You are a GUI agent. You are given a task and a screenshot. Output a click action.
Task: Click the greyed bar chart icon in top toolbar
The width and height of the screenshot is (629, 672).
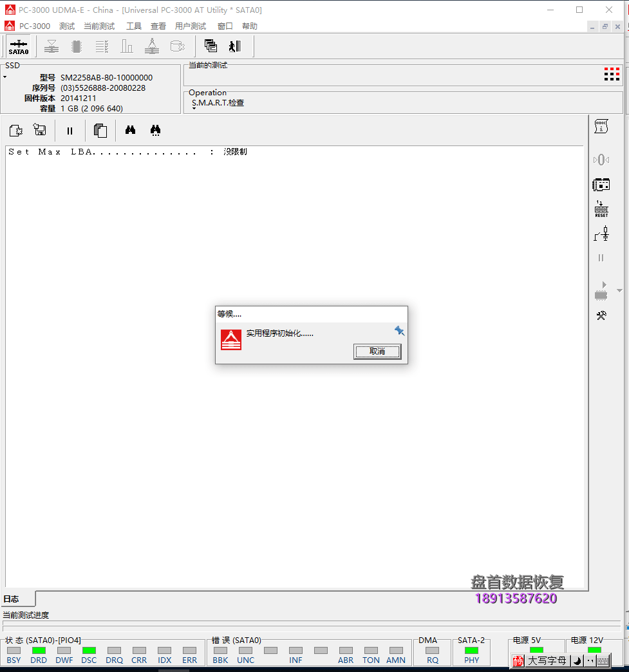126,46
